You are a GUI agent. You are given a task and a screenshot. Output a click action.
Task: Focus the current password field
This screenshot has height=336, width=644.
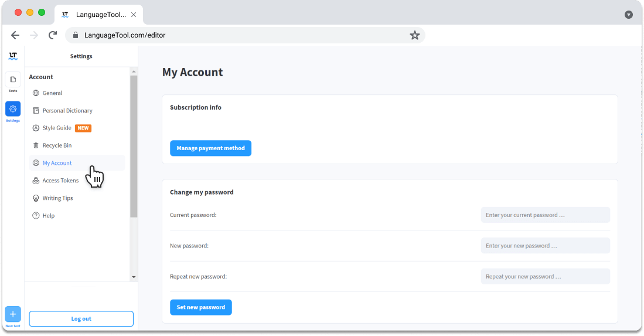tap(546, 215)
